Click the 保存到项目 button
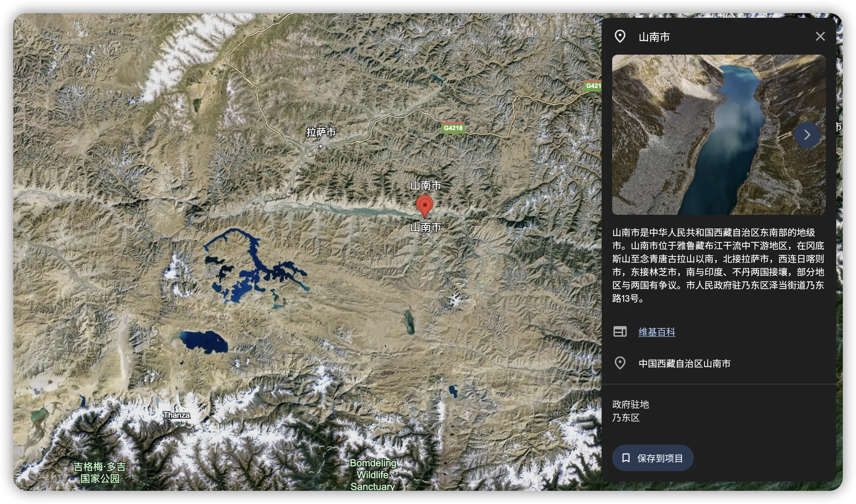This screenshot has width=856, height=504. click(652, 458)
